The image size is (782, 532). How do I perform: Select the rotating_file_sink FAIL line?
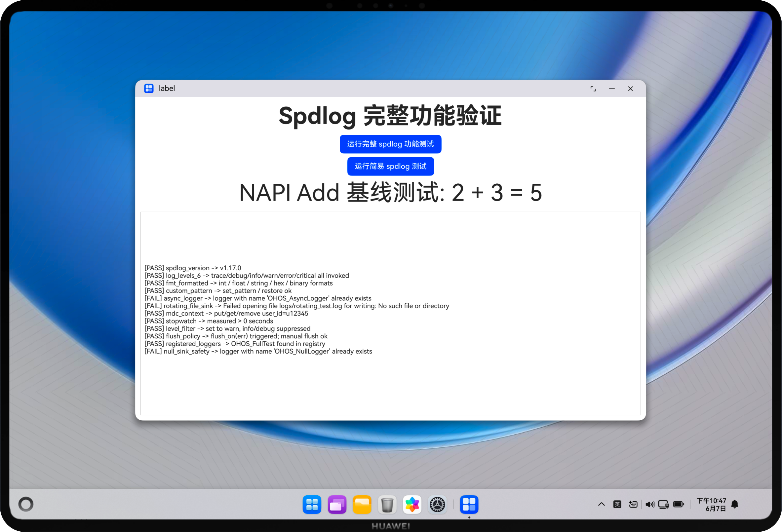click(297, 306)
